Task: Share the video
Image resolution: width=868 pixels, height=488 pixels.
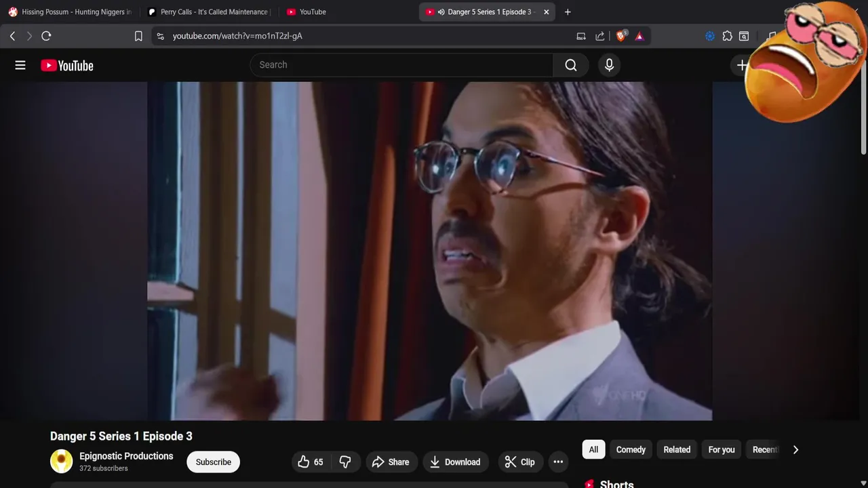Action: click(391, 462)
